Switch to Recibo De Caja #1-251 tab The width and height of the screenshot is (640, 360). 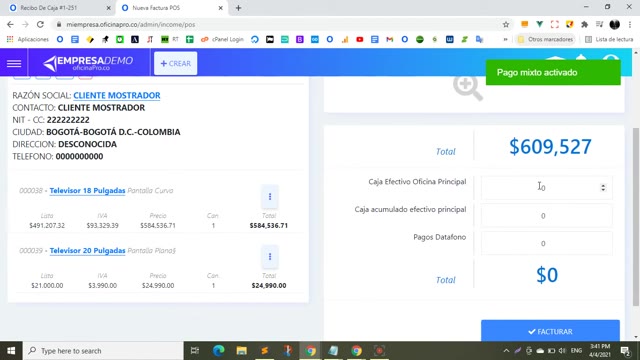(58, 8)
